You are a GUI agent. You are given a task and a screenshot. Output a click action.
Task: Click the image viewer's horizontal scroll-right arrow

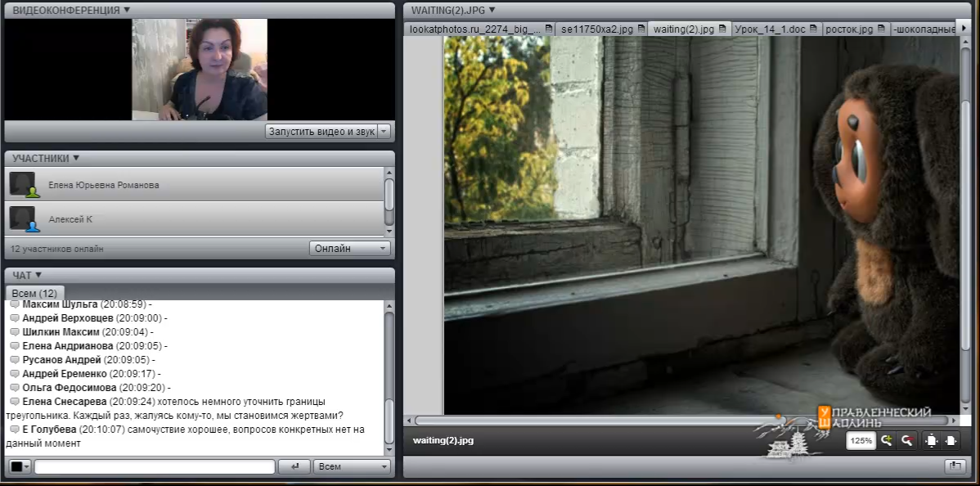tap(954, 421)
